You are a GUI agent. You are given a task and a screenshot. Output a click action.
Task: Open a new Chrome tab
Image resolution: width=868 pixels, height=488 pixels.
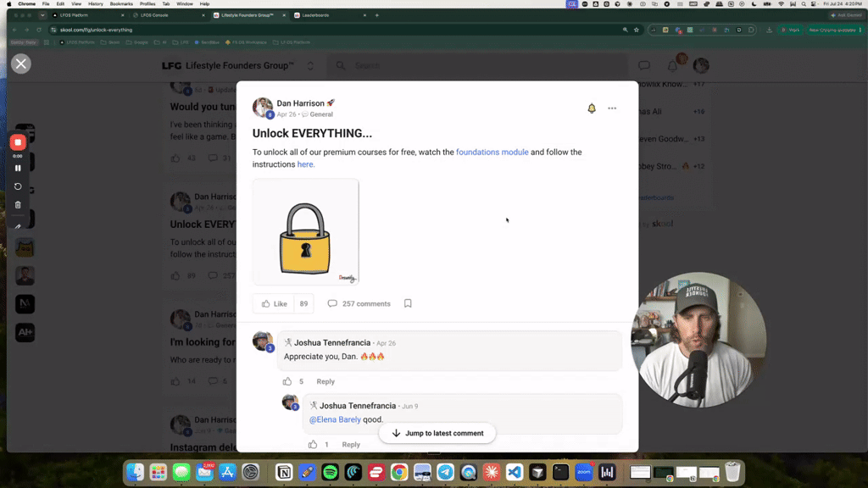377,15
